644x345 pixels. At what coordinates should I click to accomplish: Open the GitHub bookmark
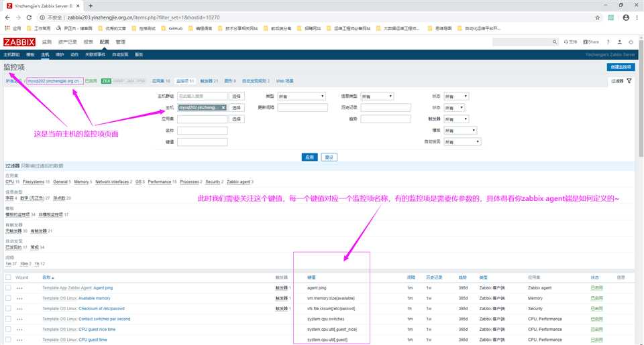[172, 28]
